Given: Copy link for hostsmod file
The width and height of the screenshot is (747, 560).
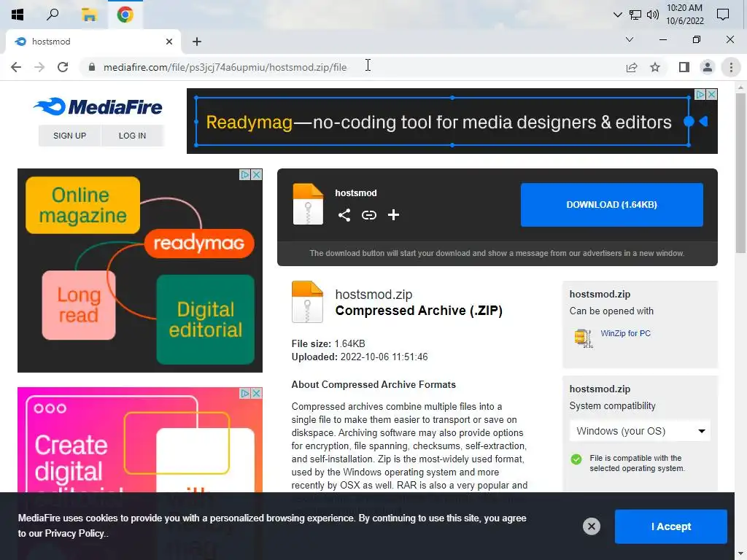Looking at the screenshot, I should pos(368,215).
